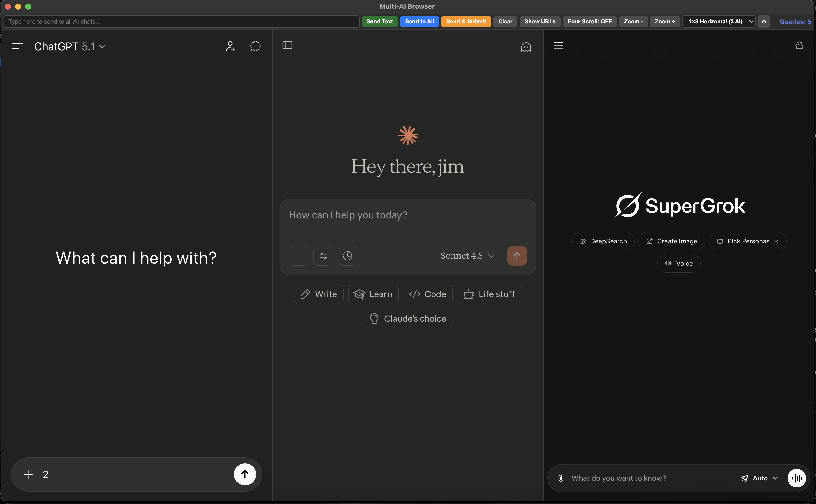Image resolution: width=816 pixels, height=504 pixels.
Task: Start a temporary chat in ChatGPT
Action: (255, 46)
